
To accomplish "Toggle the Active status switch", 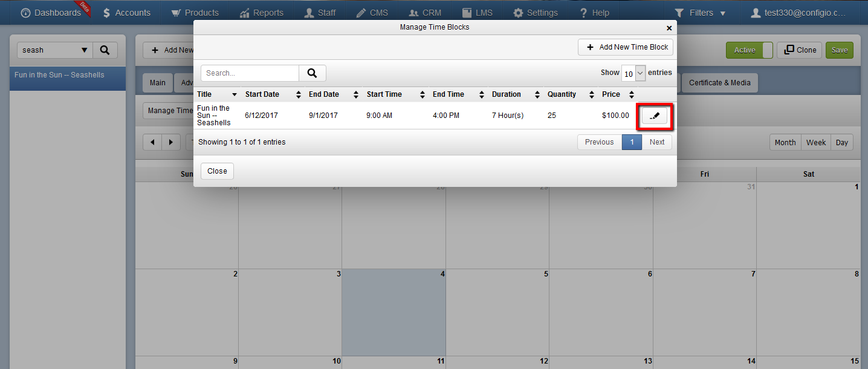I will (749, 50).
